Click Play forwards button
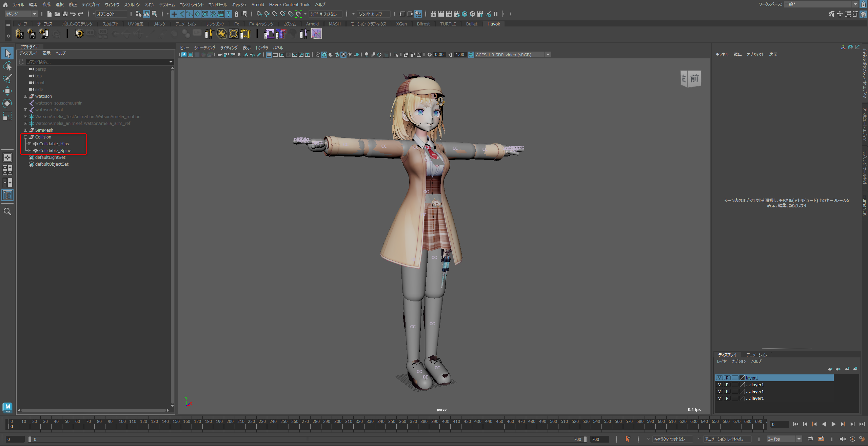 tap(833, 424)
